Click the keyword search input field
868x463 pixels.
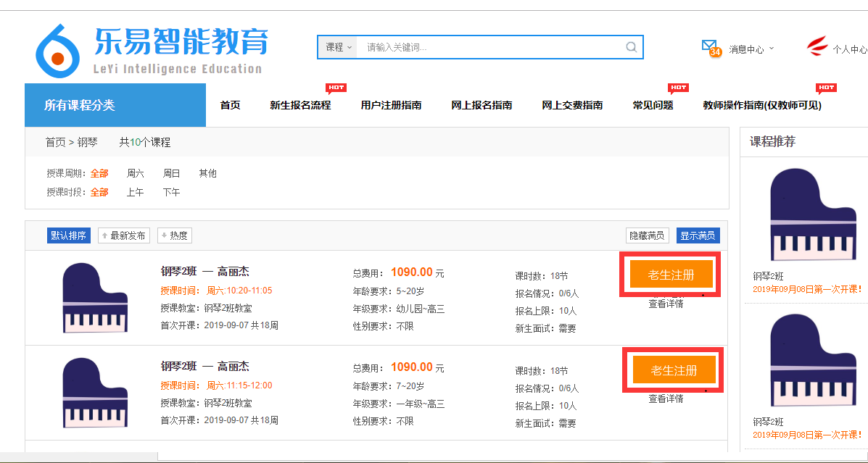point(489,47)
